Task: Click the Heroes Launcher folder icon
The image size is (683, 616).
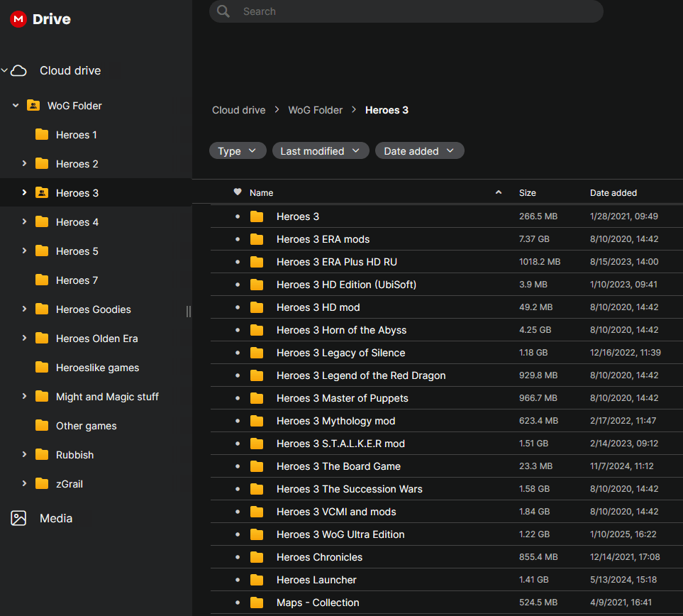Action: coord(257,580)
